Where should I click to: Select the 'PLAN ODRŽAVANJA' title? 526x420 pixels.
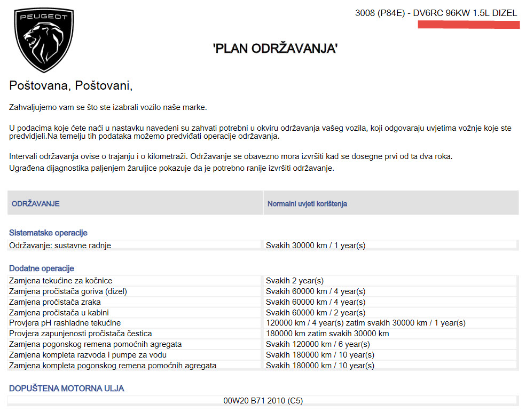[275, 49]
